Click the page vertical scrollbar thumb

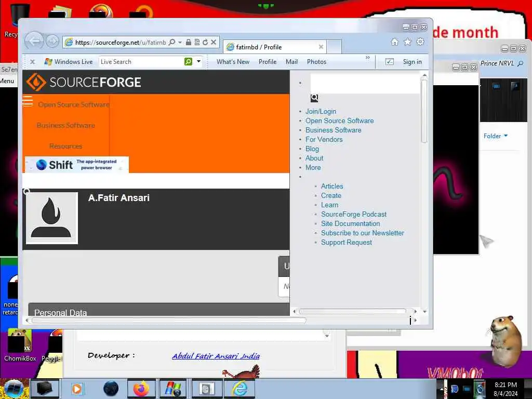pyautogui.click(x=424, y=110)
